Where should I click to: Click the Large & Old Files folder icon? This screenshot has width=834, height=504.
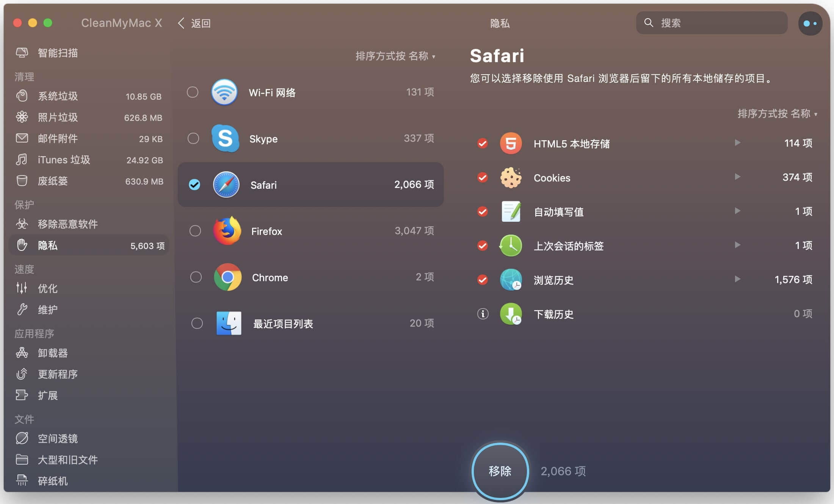coord(22,460)
